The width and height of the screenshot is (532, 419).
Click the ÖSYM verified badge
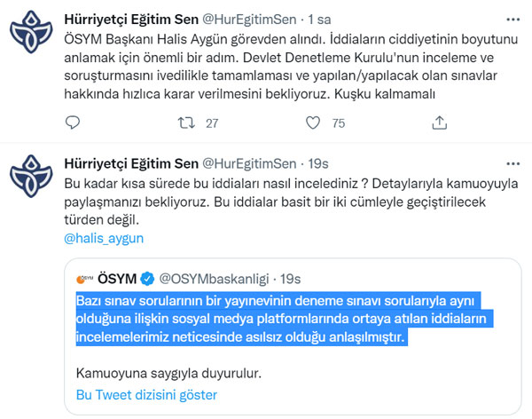(147, 279)
